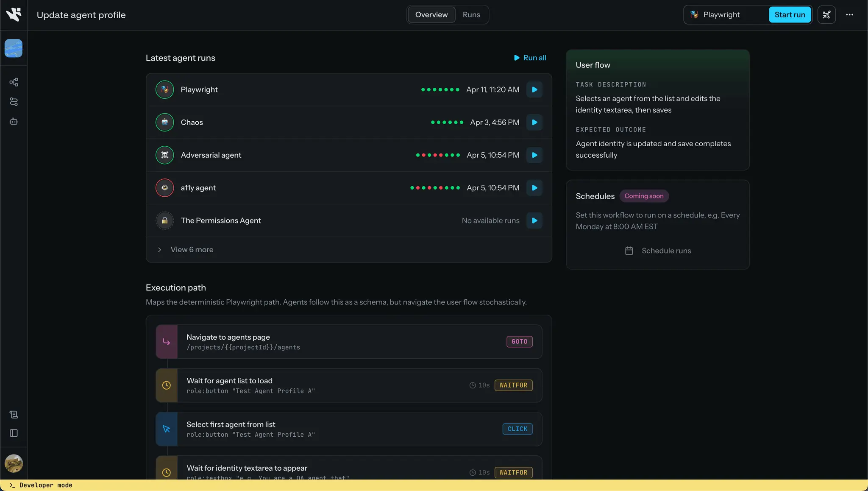Click the Update agent profile title
Image resolution: width=868 pixels, height=491 pixels.
(81, 15)
